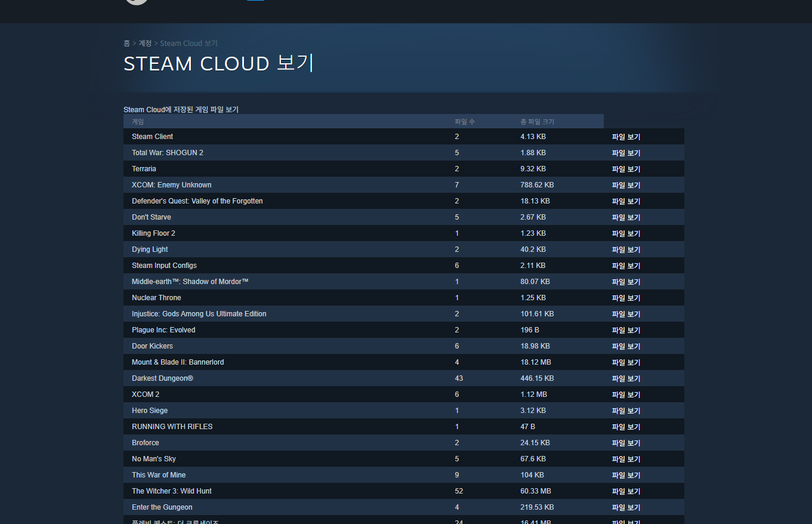This screenshot has height=524, width=812.
Task: Click the game name Mount & Blade II: Bannerlord
Action: pos(178,362)
